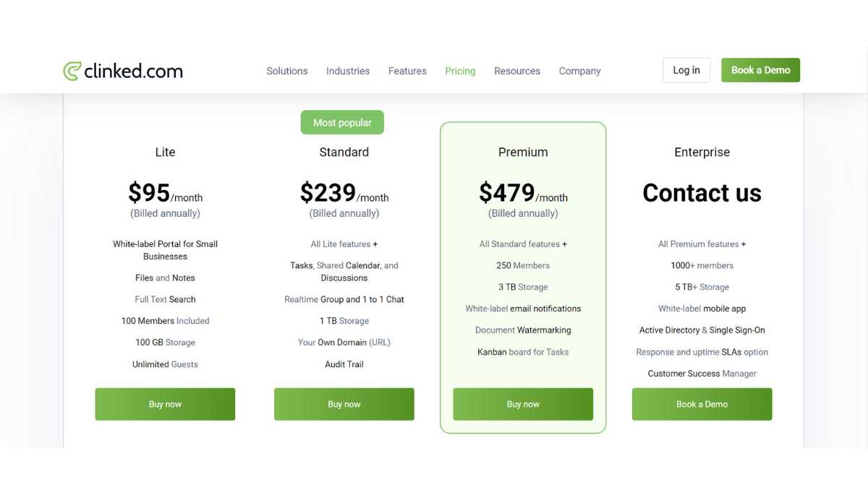Expand the Features navigation item
Image resolution: width=868 pixels, height=495 pixels.
click(407, 71)
